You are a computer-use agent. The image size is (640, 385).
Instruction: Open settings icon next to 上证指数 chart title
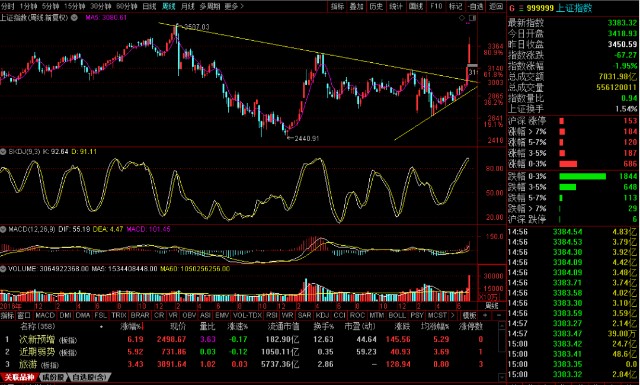[x=74, y=18]
